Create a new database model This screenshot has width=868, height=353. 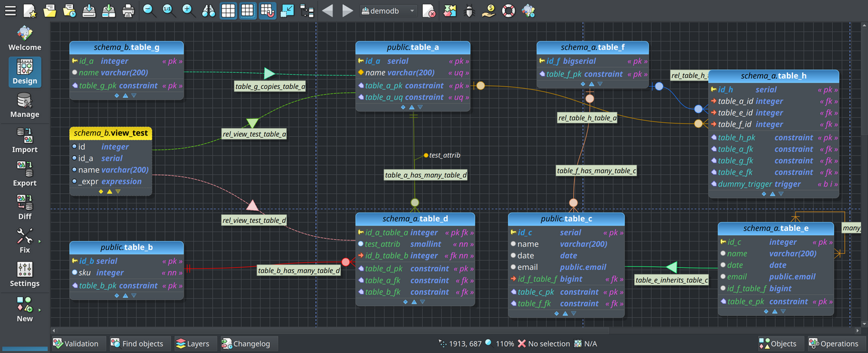point(30,11)
